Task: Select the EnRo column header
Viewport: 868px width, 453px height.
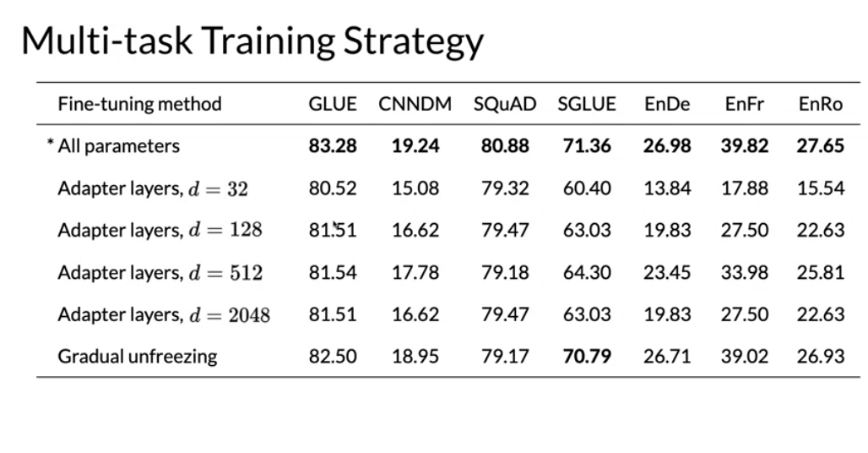Action: pyautogui.click(x=821, y=104)
